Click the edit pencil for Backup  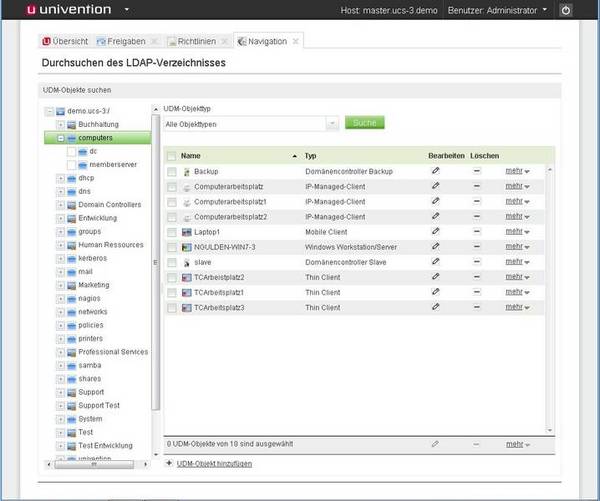pyautogui.click(x=435, y=172)
